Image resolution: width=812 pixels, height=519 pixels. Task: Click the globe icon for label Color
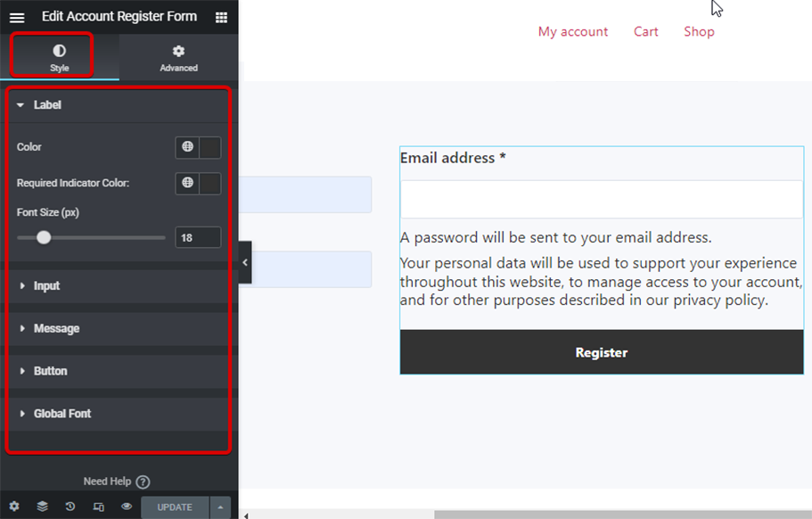pos(187,147)
